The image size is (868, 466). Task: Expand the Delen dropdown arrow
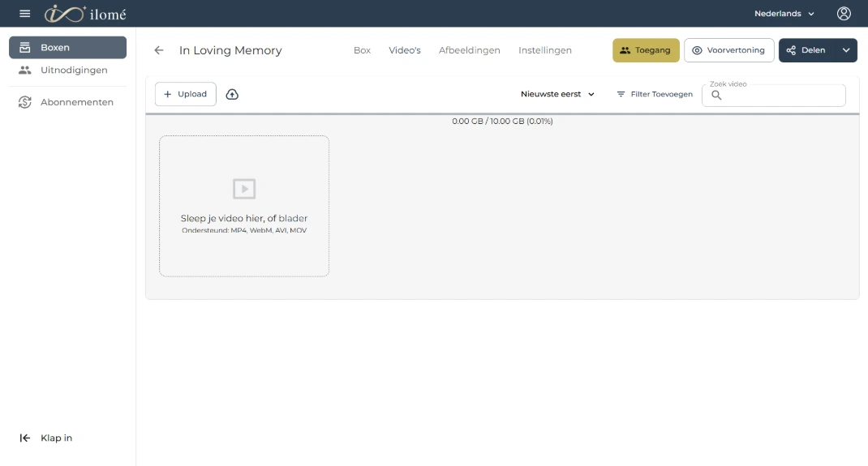click(846, 50)
